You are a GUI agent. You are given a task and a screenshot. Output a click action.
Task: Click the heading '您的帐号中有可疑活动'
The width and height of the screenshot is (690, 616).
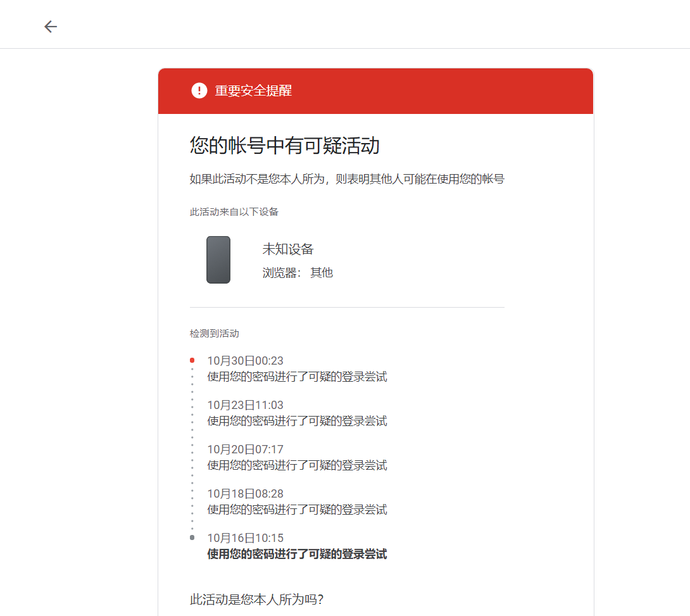point(285,145)
